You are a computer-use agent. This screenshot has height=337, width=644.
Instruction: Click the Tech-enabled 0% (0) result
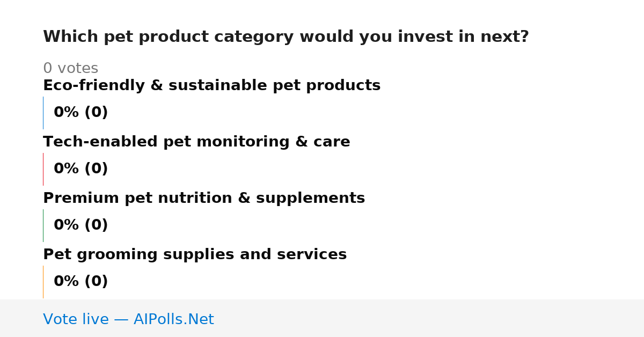click(x=81, y=169)
